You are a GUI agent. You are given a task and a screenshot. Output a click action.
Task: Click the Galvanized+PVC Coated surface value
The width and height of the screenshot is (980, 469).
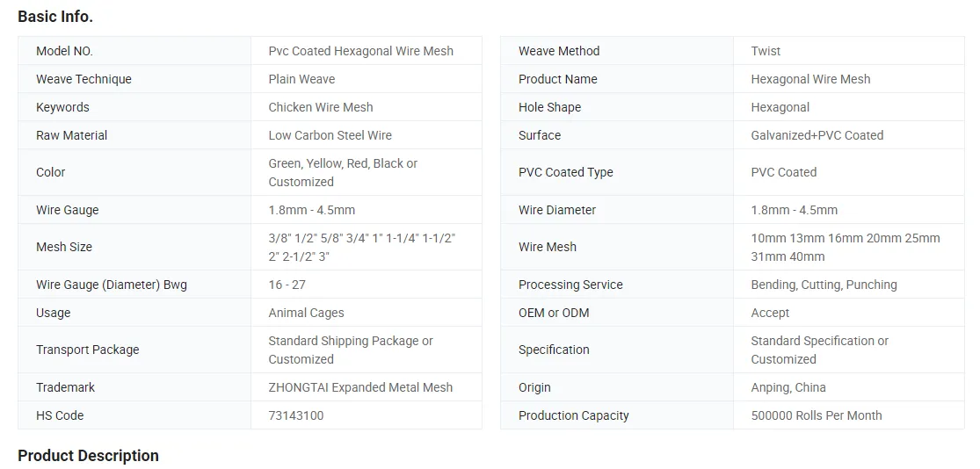coord(817,135)
